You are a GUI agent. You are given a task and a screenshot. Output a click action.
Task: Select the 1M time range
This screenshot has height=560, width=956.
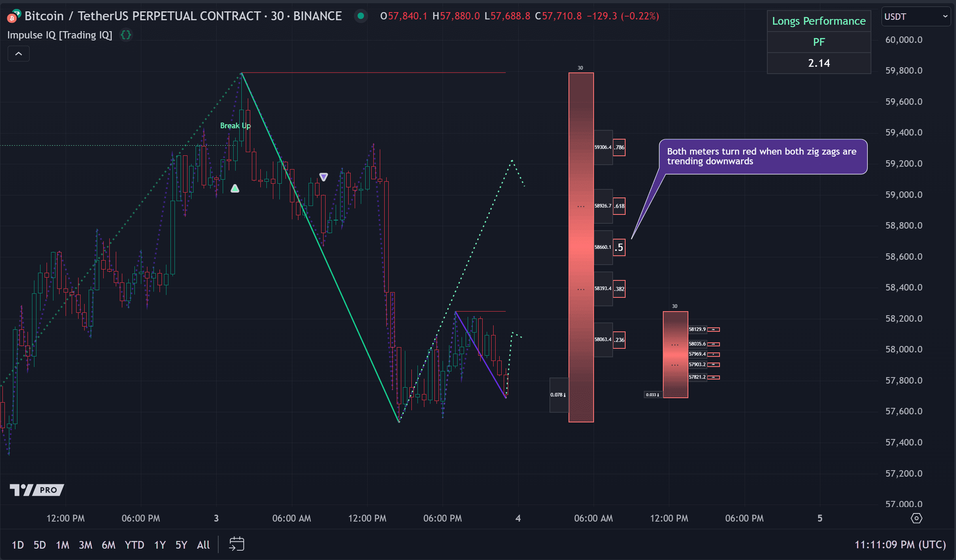point(62,545)
